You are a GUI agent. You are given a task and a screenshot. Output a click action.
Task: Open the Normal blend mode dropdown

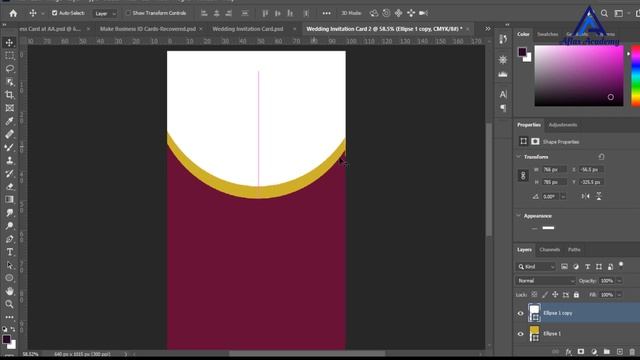[545, 281]
